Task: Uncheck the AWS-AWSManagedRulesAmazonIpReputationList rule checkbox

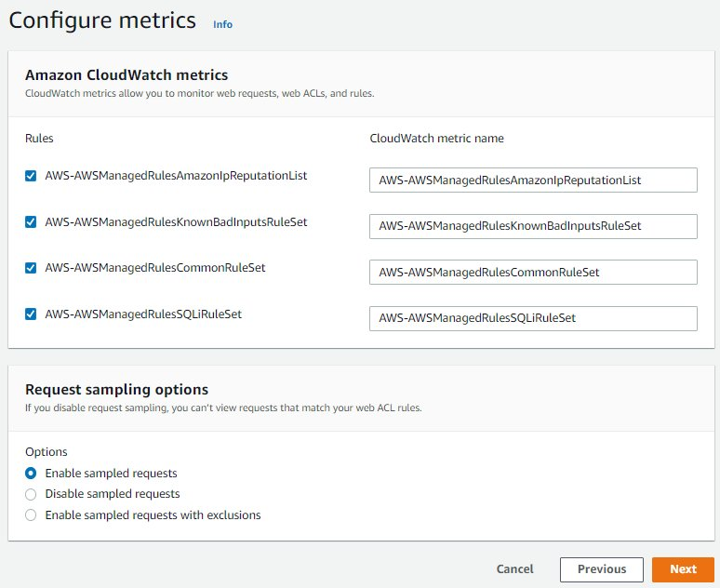Action: point(31,176)
